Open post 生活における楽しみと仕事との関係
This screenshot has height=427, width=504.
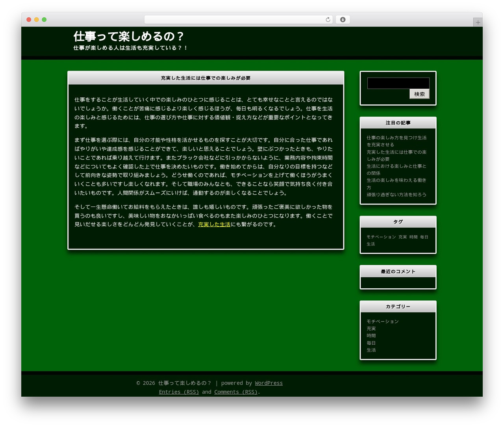[397, 170]
